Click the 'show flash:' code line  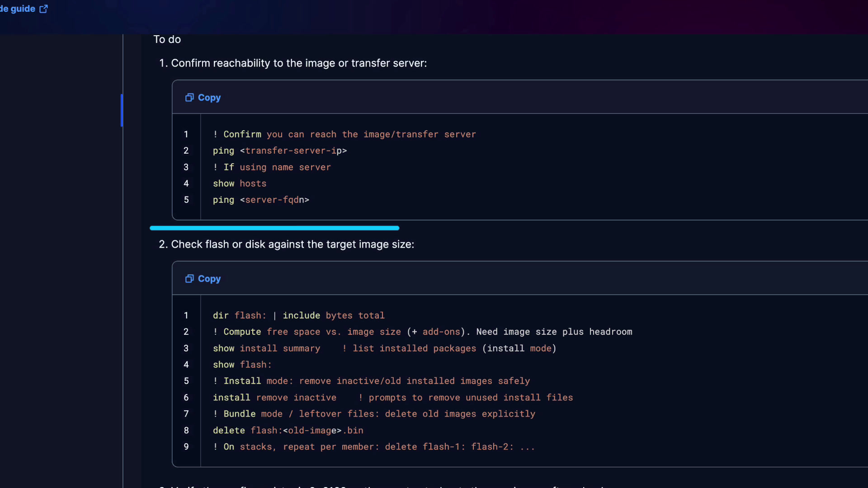pyautogui.click(x=242, y=365)
